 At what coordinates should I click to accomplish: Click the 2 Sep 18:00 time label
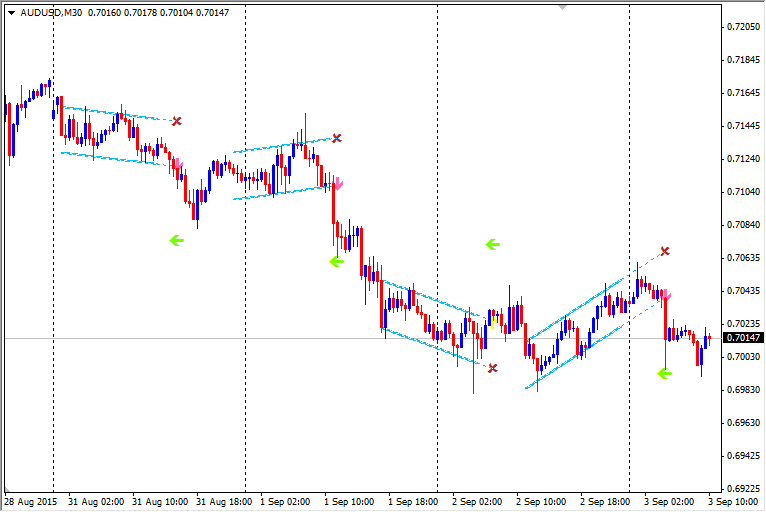605,502
